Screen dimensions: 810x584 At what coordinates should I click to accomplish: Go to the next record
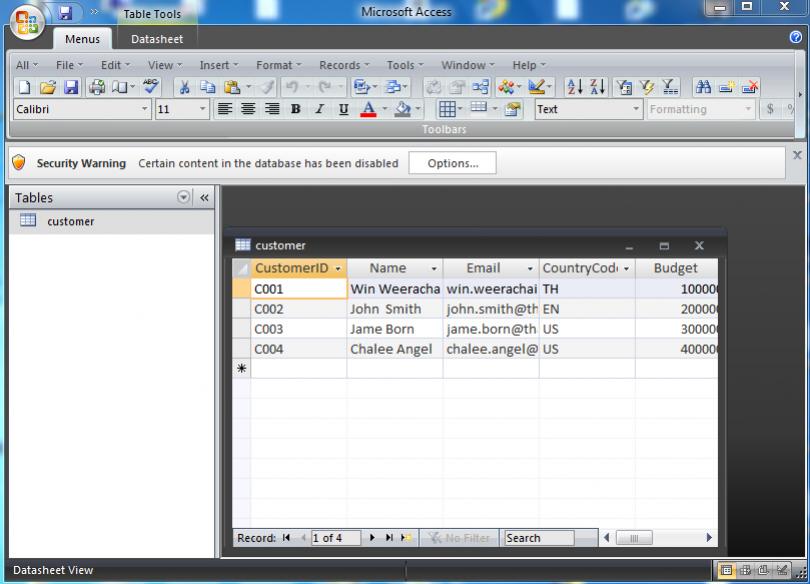(x=372, y=538)
